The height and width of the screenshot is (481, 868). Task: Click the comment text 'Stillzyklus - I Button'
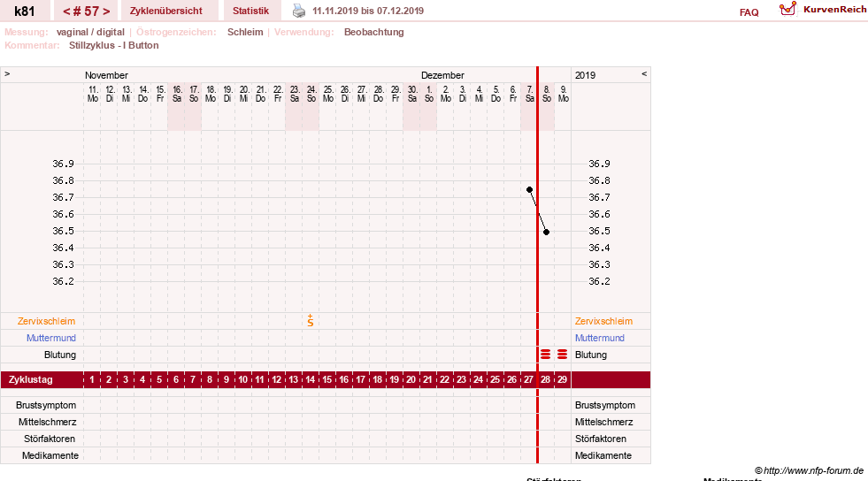(113, 45)
